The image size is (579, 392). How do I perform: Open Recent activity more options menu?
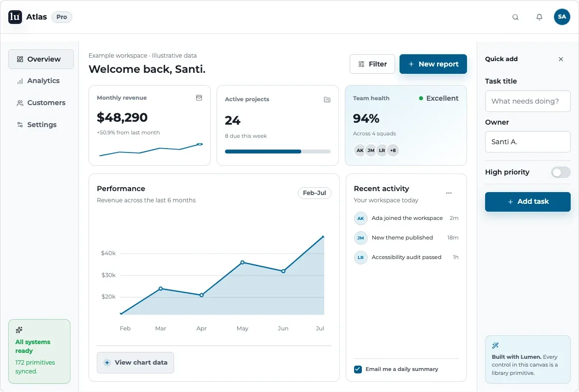(448, 193)
